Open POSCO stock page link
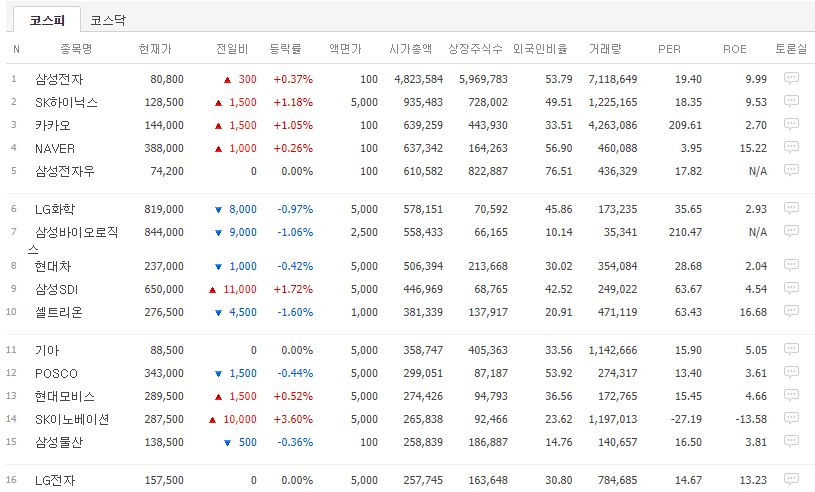The image size is (815, 492). (56, 374)
